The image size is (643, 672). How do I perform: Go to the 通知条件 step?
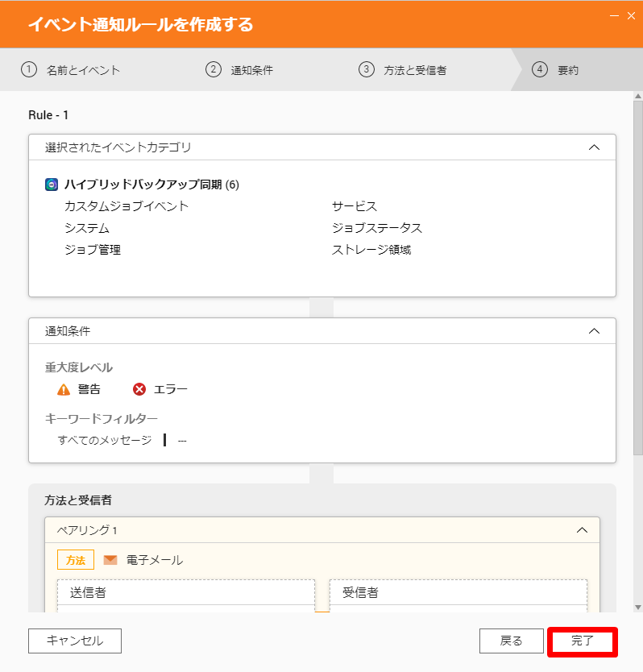tap(251, 70)
